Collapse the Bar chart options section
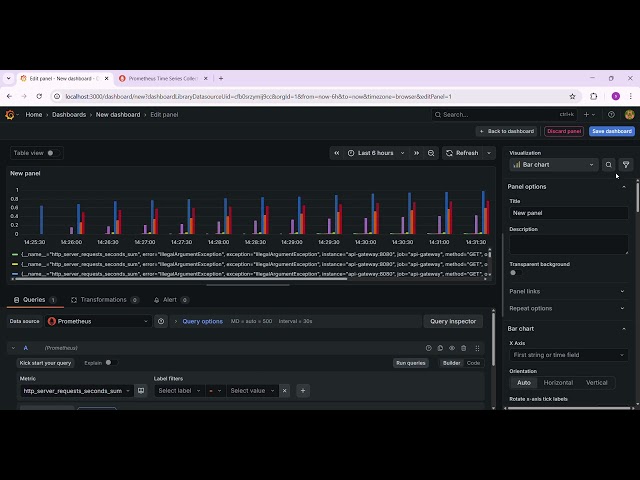The height and width of the screenshot is (480, 640). pyautogui.click(x=624, y=329)
